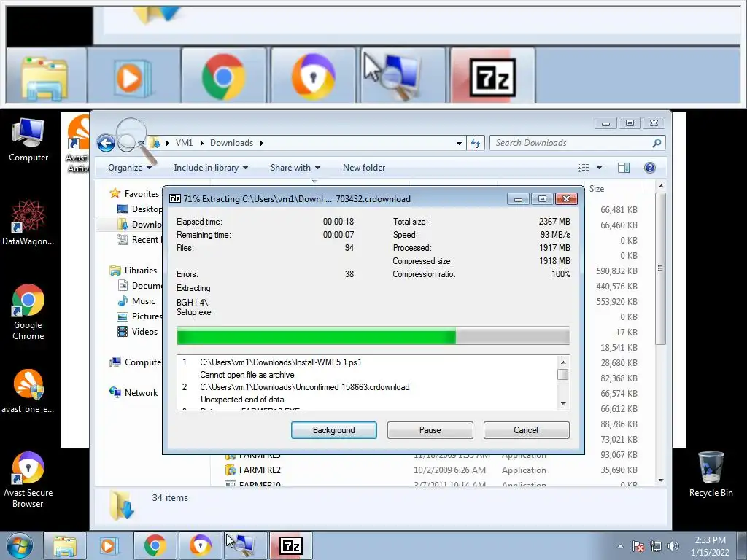This screenshot has width=747, height=560.
Task: Click the green extraction progress bar
Action: point(373,335)
